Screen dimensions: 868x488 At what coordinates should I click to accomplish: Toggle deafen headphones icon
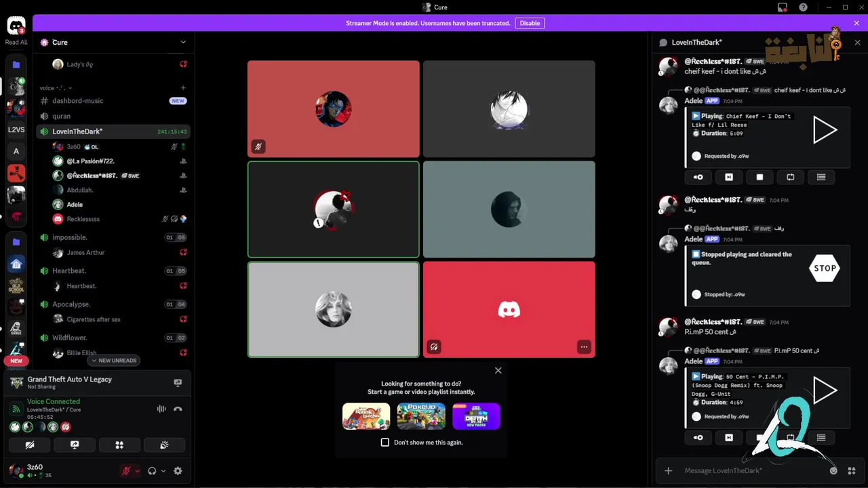pos(153,471)
